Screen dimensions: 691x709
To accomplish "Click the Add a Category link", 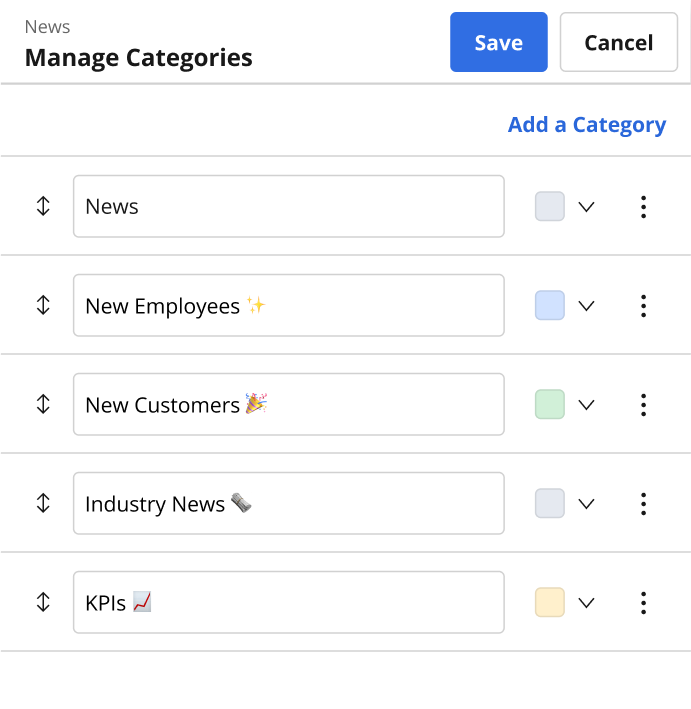I will (587, 125).
